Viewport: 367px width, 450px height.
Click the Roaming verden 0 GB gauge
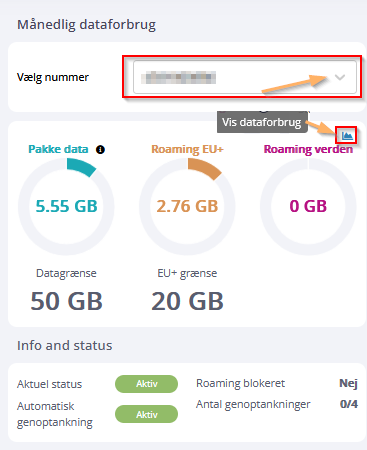click(308, 206)
